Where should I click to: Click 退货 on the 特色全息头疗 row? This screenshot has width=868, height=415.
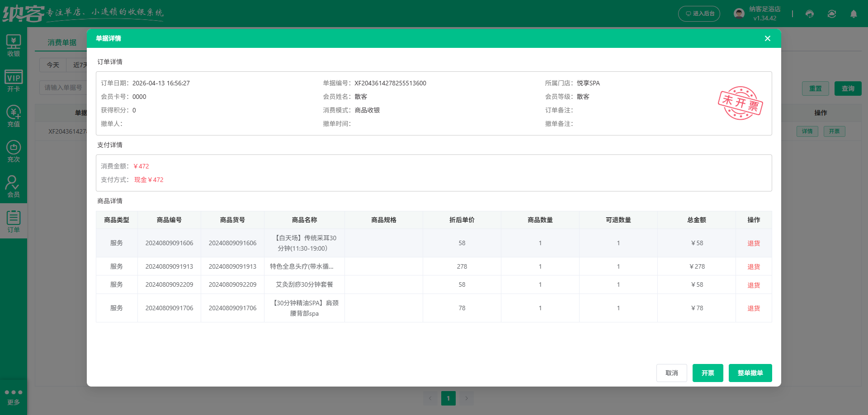pyautogui.click(x=753, y=266)
